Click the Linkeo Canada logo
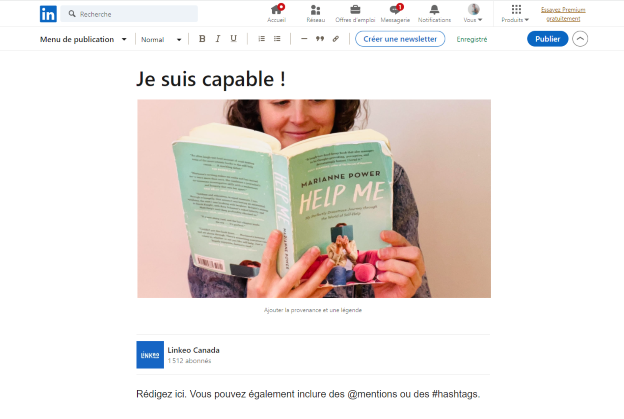The image size is (624, 419). [150, 355]
